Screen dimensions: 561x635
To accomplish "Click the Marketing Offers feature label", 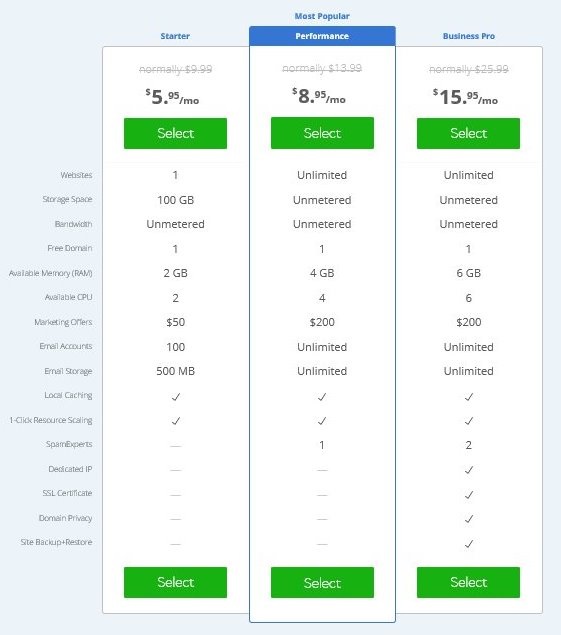I will 63,322.
